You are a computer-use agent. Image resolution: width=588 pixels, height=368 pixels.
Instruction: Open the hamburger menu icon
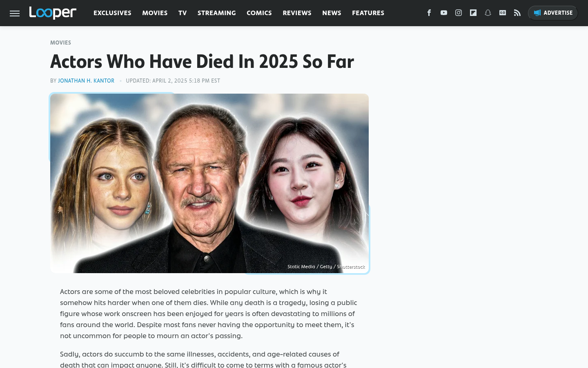15,13
